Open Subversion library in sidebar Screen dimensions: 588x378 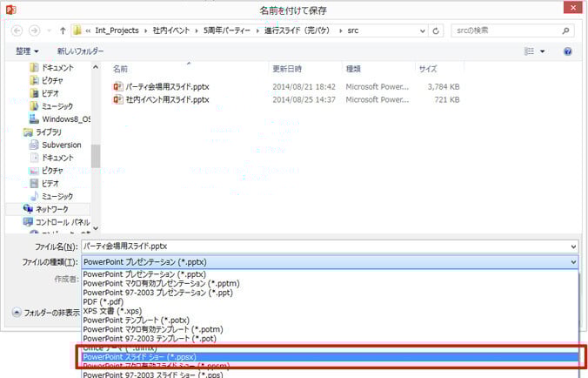point(62,145)
